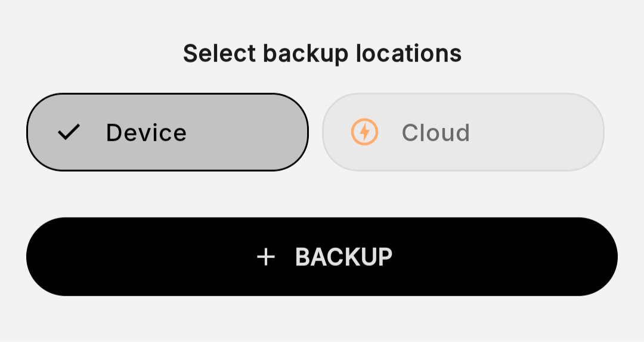Click the Select backup locations heading
The image size is (644, 342).
tap(323, 54)
